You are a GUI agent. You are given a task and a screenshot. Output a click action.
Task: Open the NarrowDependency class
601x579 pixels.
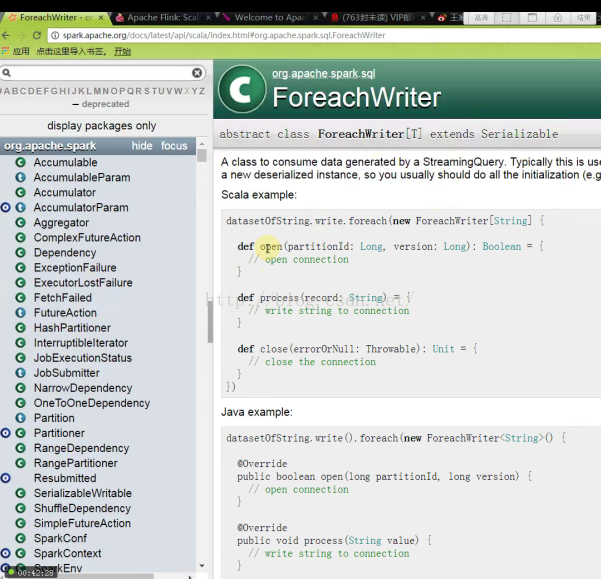83,388
